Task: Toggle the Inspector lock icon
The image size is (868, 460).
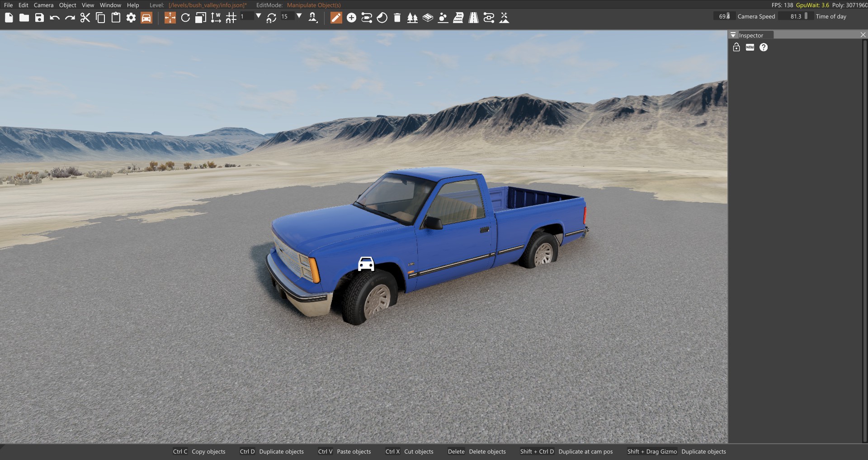Action: click(736, 47)
